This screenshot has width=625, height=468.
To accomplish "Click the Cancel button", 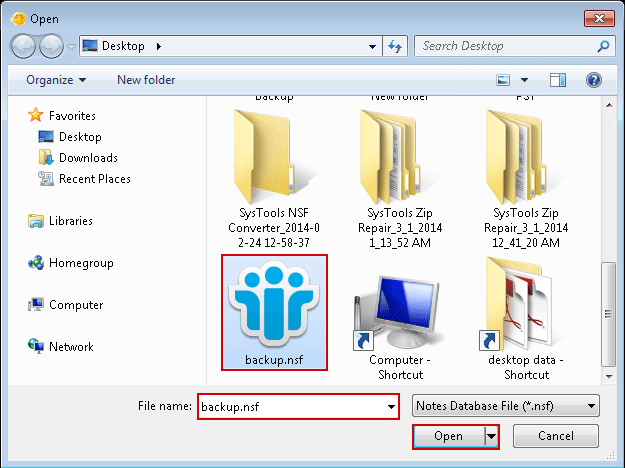I will 556,436.
